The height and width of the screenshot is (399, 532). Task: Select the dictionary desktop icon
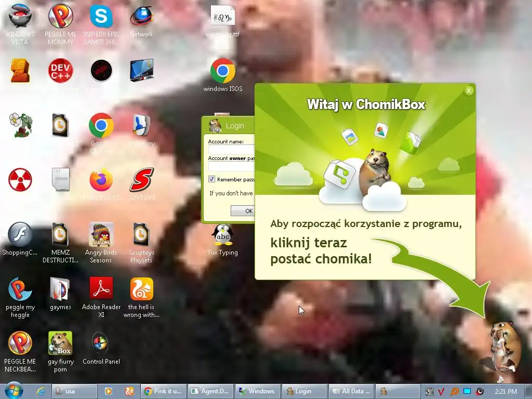[x=141, y=125]
